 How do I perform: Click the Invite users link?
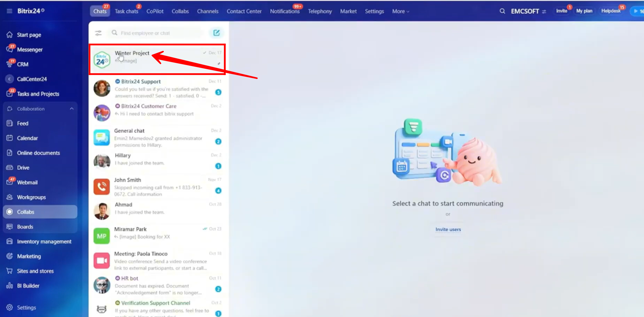click(x=448, y=229)
